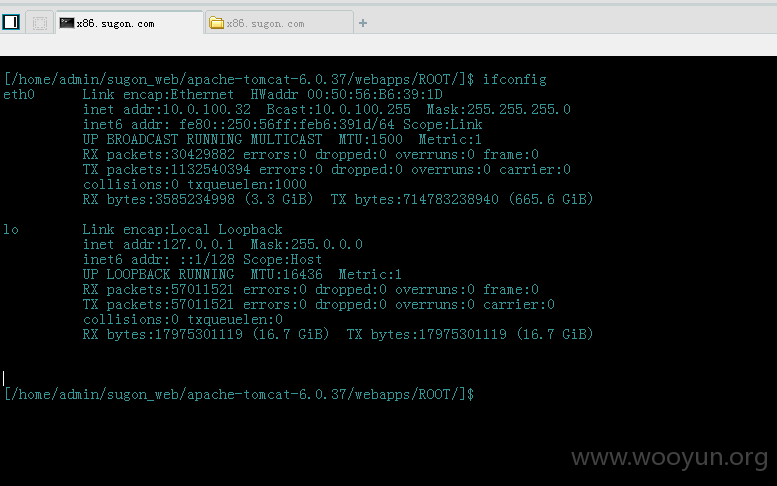Click the folder icon on the second tab
Viewport: 777px width, 486px height.
[217, 23]
